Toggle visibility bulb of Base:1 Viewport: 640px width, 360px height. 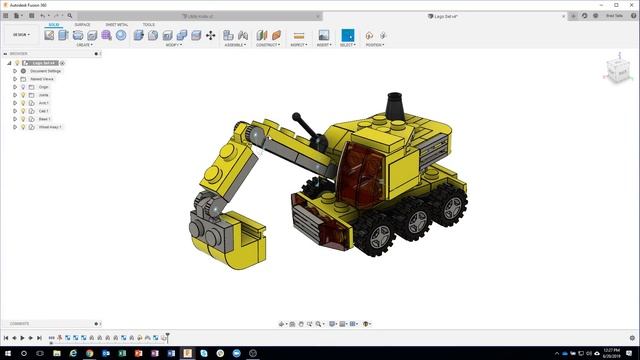23,119
